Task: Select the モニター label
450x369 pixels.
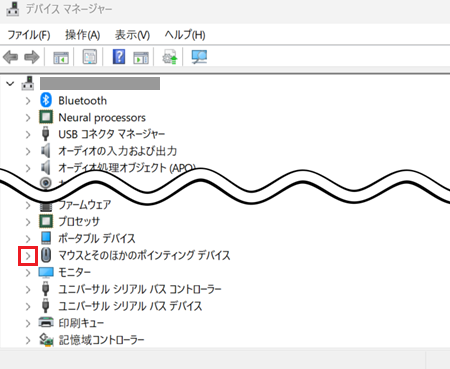Action: tap(75, 273)
